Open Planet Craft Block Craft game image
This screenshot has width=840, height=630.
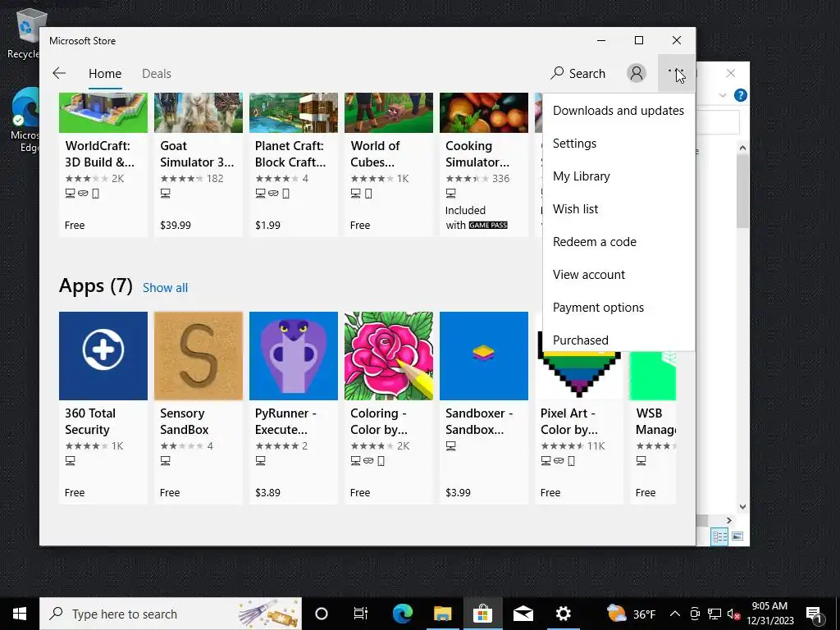(294, 112)
